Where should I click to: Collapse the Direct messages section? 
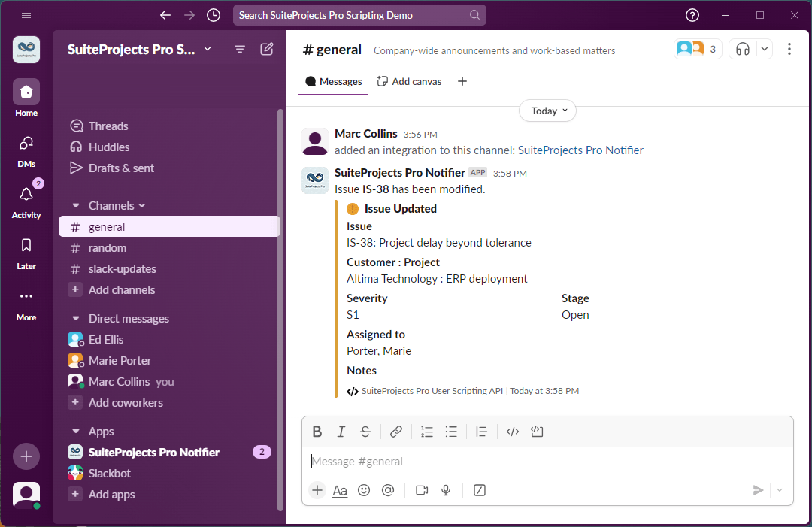point(76,319)
